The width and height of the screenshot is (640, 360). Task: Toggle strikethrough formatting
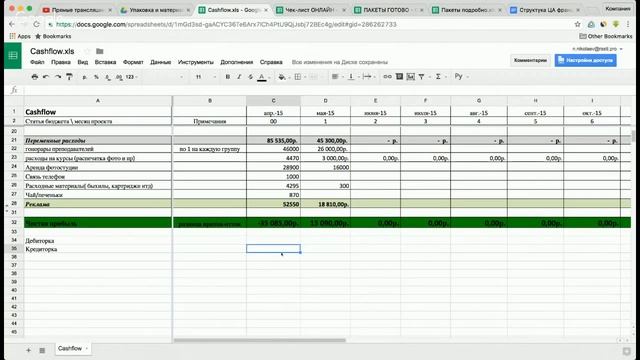point(251,77)
